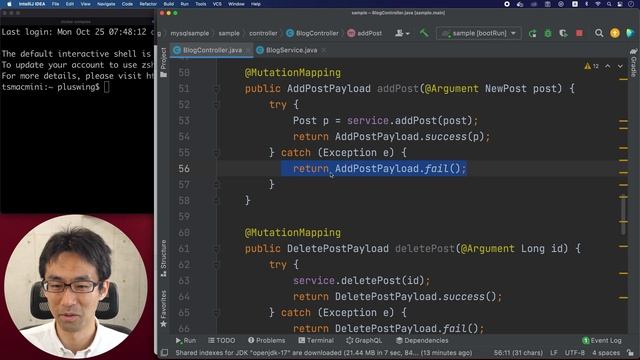
Task: Open the Build menu
Action: tap(169, 4)
